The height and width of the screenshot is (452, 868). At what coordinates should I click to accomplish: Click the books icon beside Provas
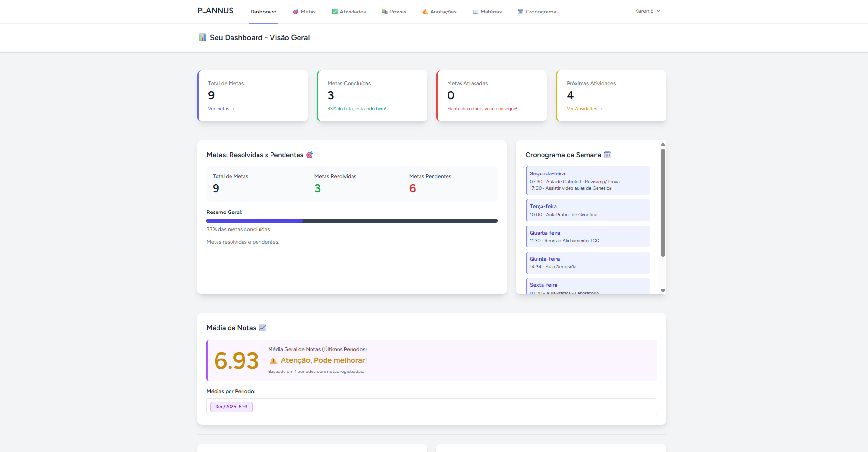(385, 12)
